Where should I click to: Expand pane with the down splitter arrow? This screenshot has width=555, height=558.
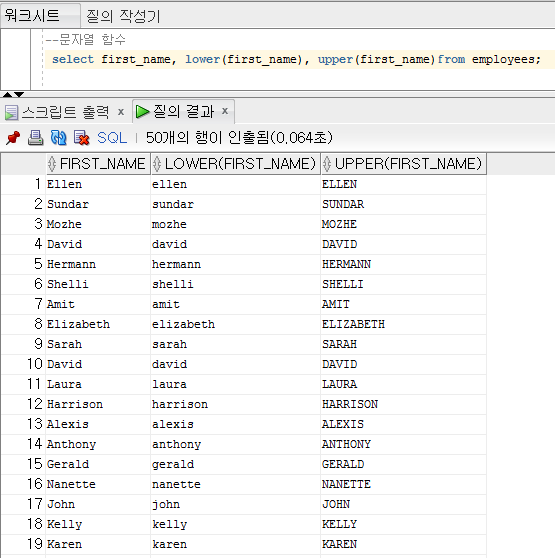(19, 94)
